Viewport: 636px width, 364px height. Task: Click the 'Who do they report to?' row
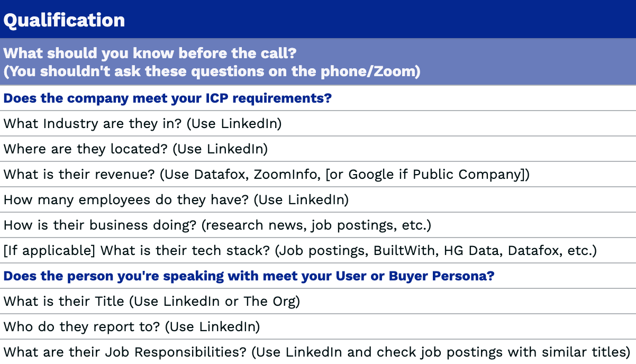(x=318, y=327)
